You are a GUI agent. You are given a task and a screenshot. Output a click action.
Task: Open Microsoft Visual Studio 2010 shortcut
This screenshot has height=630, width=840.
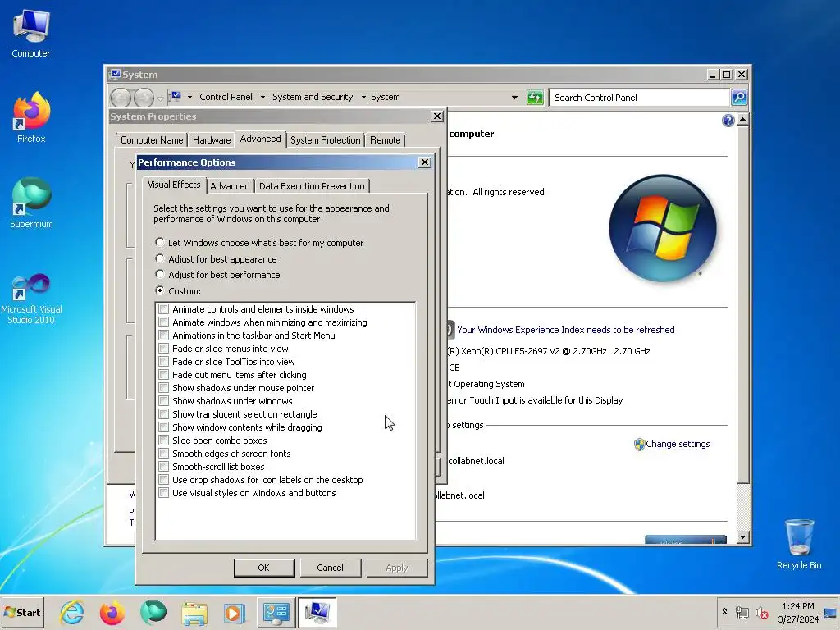(x=31, y=299)
